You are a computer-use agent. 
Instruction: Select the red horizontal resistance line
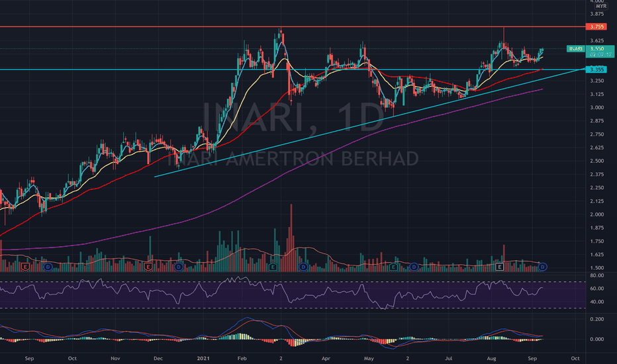(x=291, y=26)
